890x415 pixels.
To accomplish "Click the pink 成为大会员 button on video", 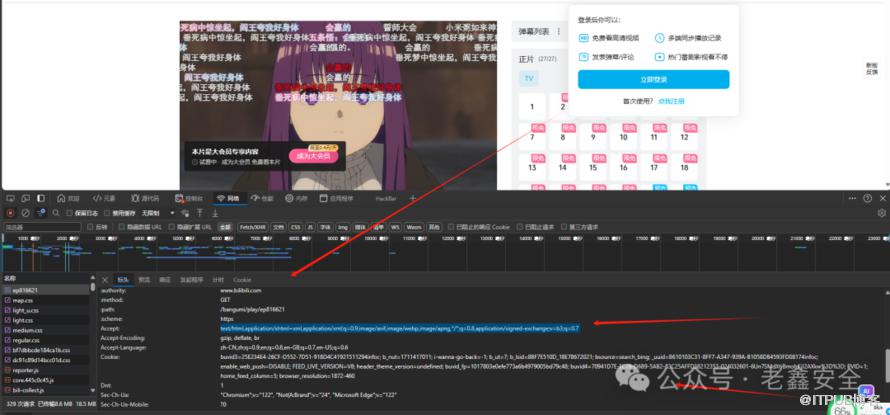I will [x=313, y=156].
